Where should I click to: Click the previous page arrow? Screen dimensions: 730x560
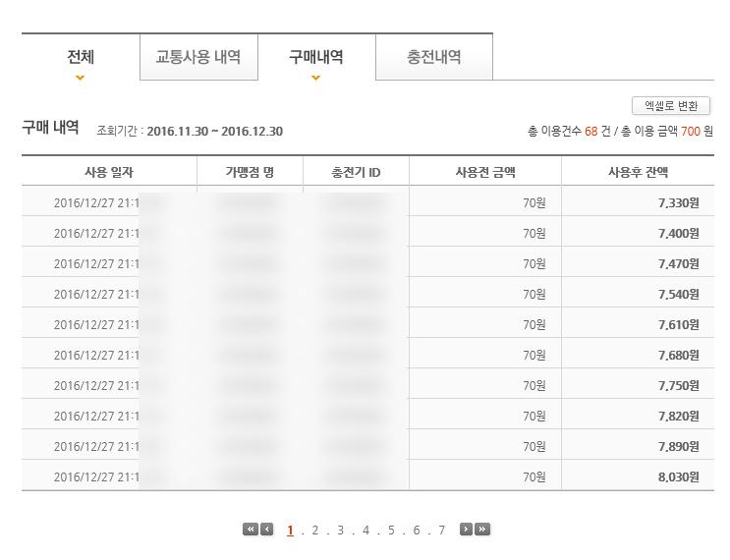(x=266, y=530)
